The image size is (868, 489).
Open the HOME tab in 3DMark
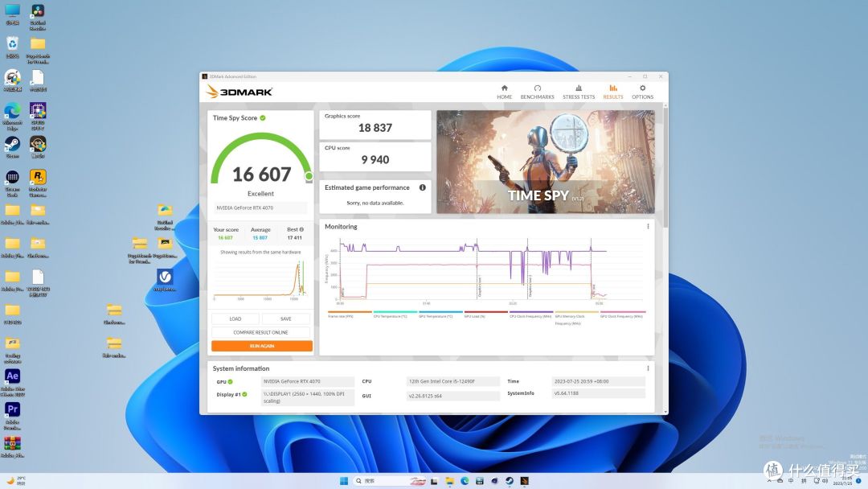click(x=504, y=92)
